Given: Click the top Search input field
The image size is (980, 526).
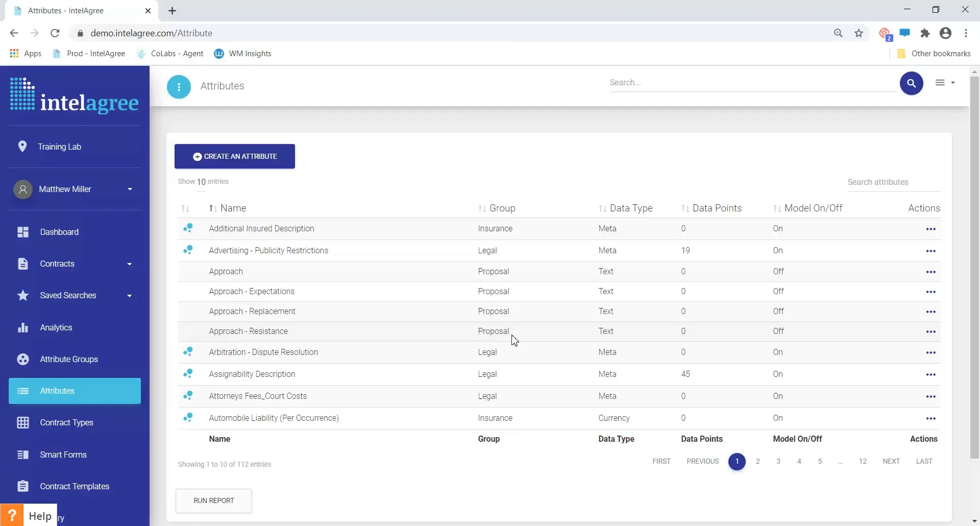Looking at the screenshot, I should pyautogui.click(x=753, y=83).
